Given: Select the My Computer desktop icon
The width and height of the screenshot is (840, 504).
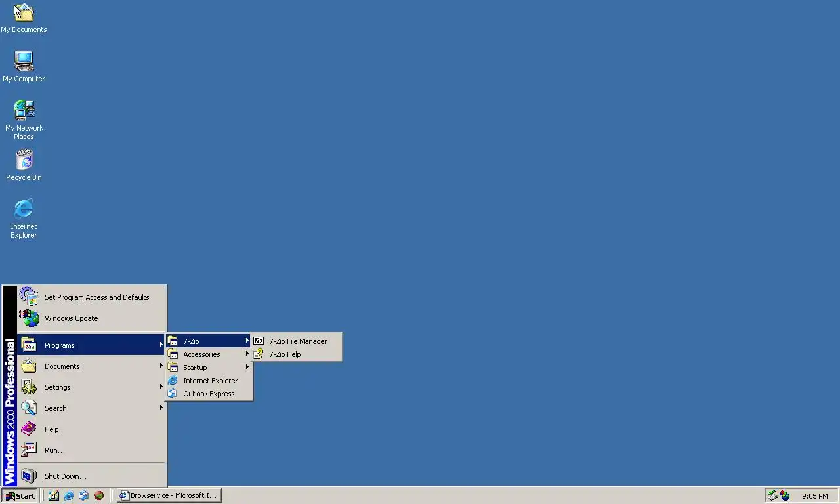Looking at the screenshot, I should click(x=24, y=67).
